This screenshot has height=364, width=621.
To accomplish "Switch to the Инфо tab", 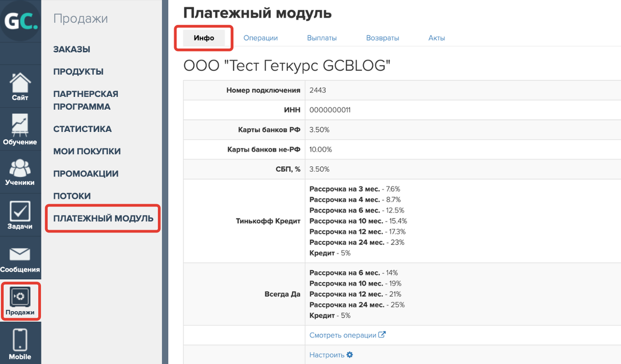I will tap(204, 38).
